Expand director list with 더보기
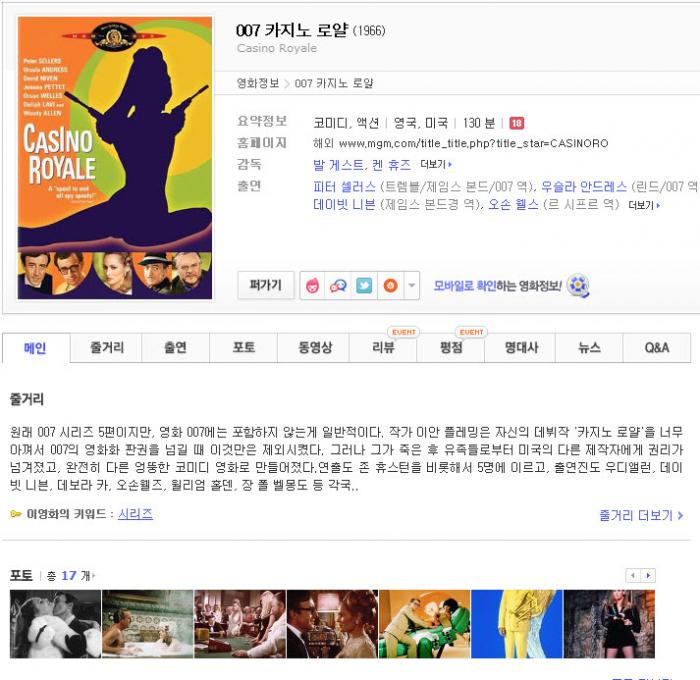This screenshot has width=700, height=680. (436, 165)
